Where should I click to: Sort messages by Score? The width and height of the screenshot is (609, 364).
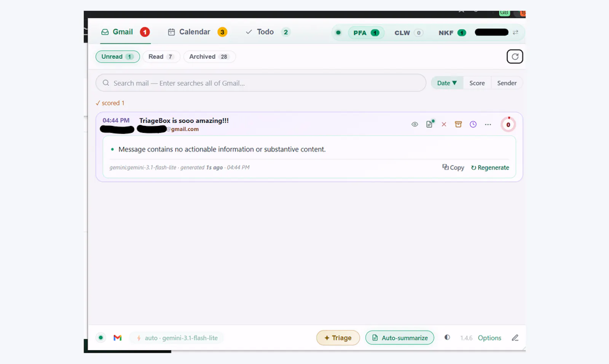pyautogui.click(x=477, y=83)
